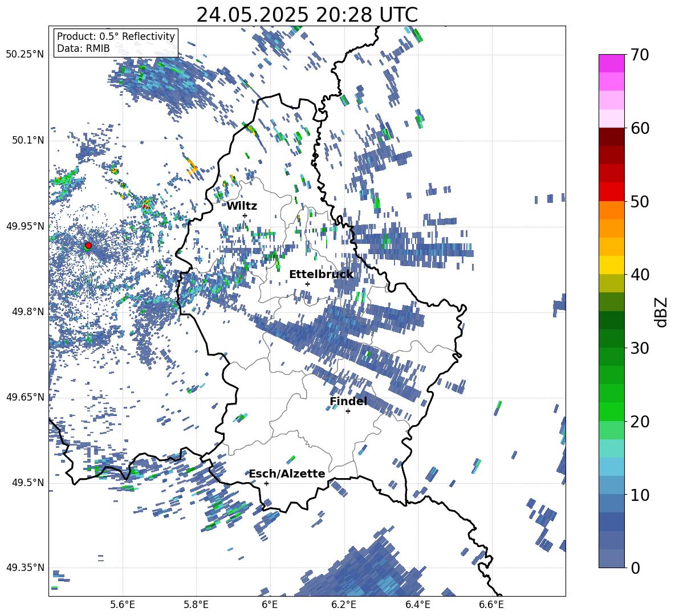Click the large echo blob south of Luxembourg
This screenshot has height=616, width=675.
click(361, 568)
